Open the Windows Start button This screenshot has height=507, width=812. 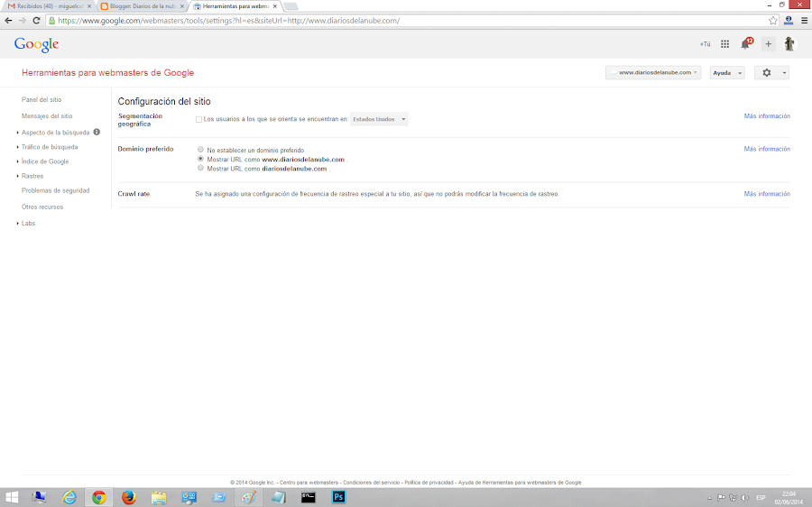point(12,497)
